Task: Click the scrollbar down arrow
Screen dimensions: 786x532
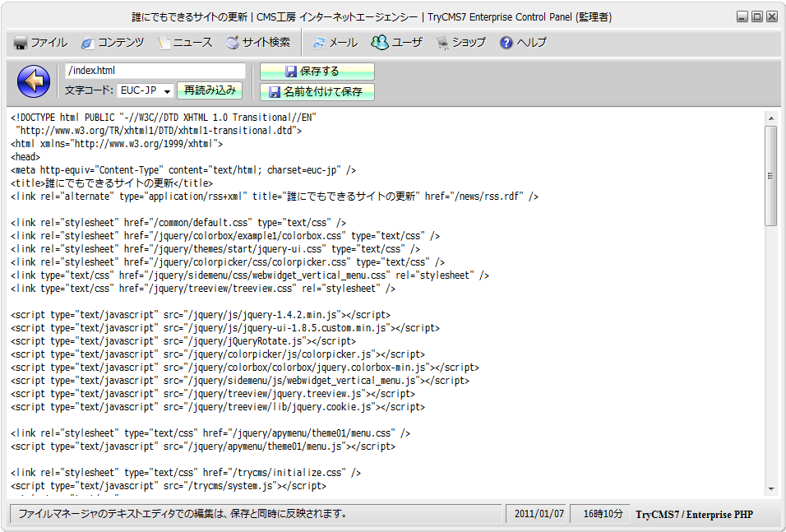Action: tap(770, 488)
